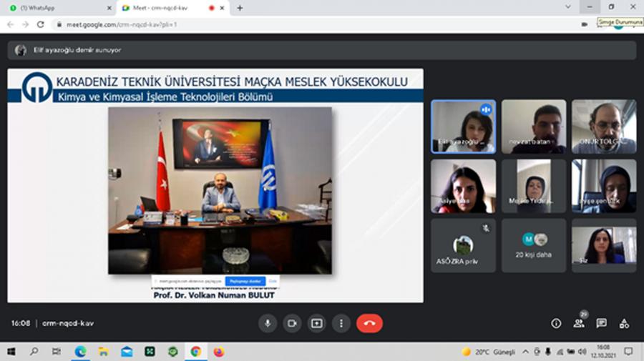
Task: Open meeting details info icon
Action: coord(556,323)
